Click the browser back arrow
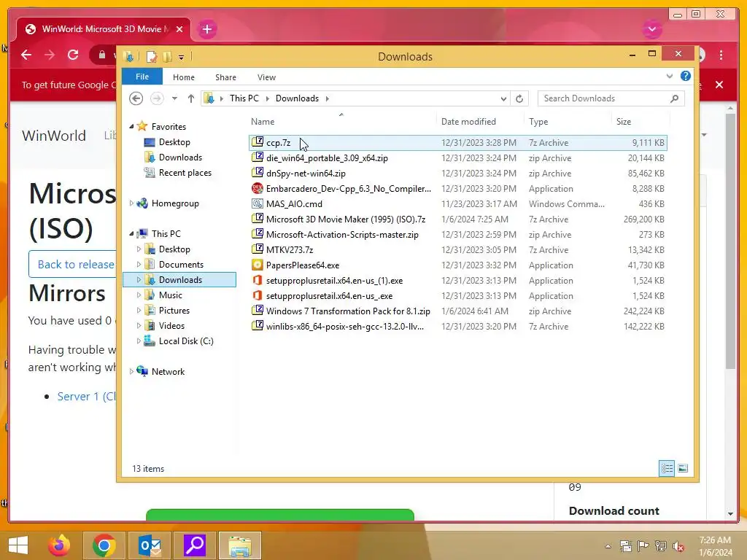The height and width of the screenshot is (560, 747). pyautogui.click(x=26, y=55)
